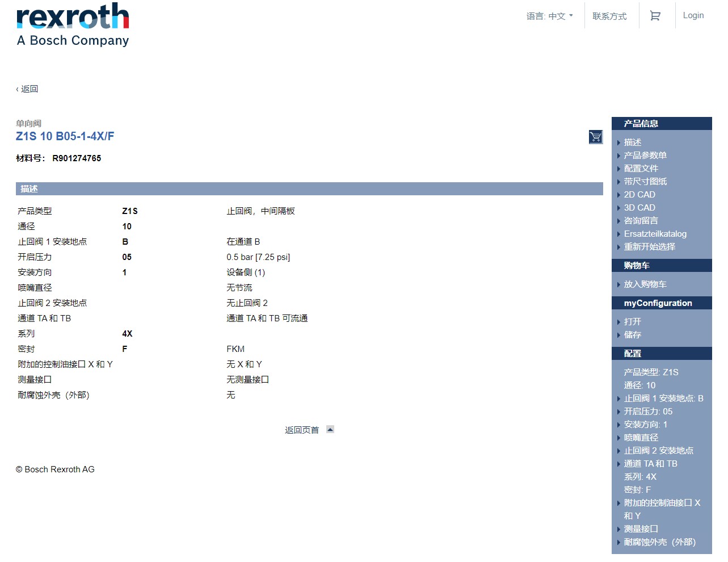Click the 返回页首 up-arrow icon
728x562 pixels.
click(330, 429)
